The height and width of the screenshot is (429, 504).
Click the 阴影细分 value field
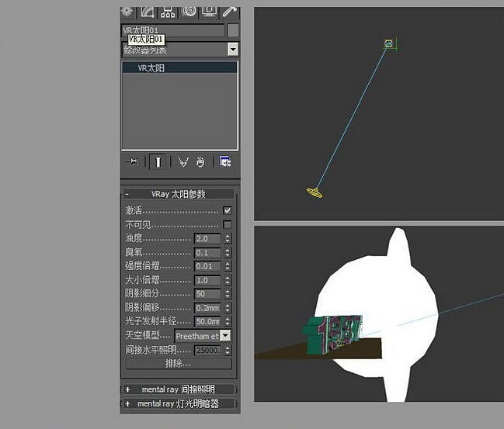[207, 294]
